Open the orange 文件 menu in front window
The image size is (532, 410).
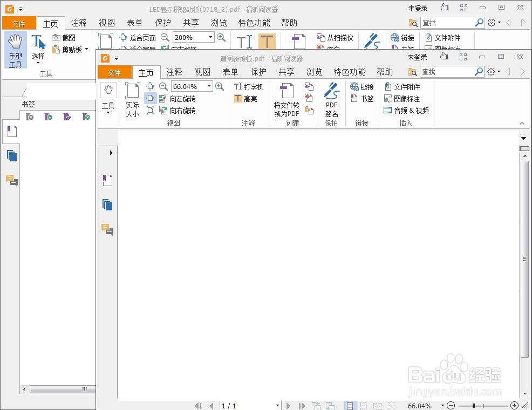pos(114,73)
